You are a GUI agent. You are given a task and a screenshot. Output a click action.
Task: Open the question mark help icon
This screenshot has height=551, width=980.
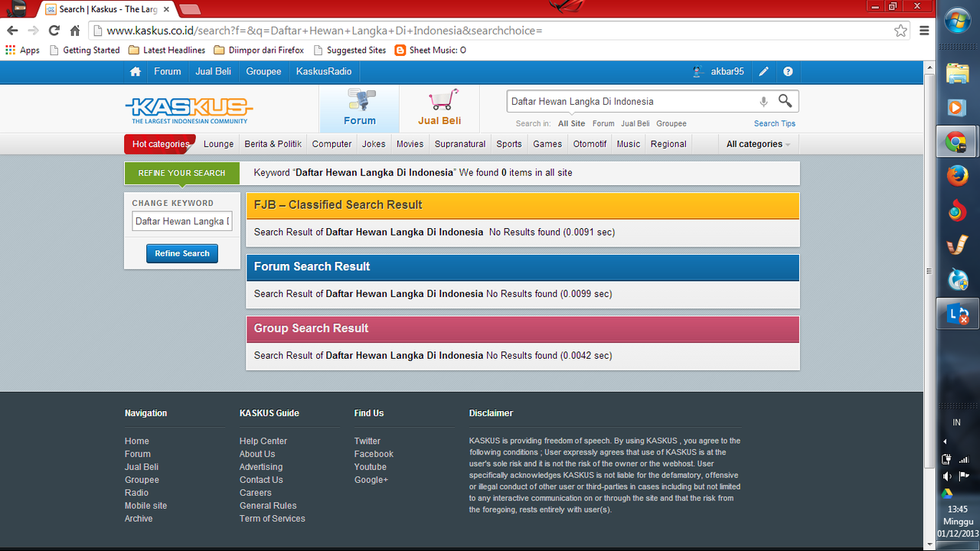788,72
